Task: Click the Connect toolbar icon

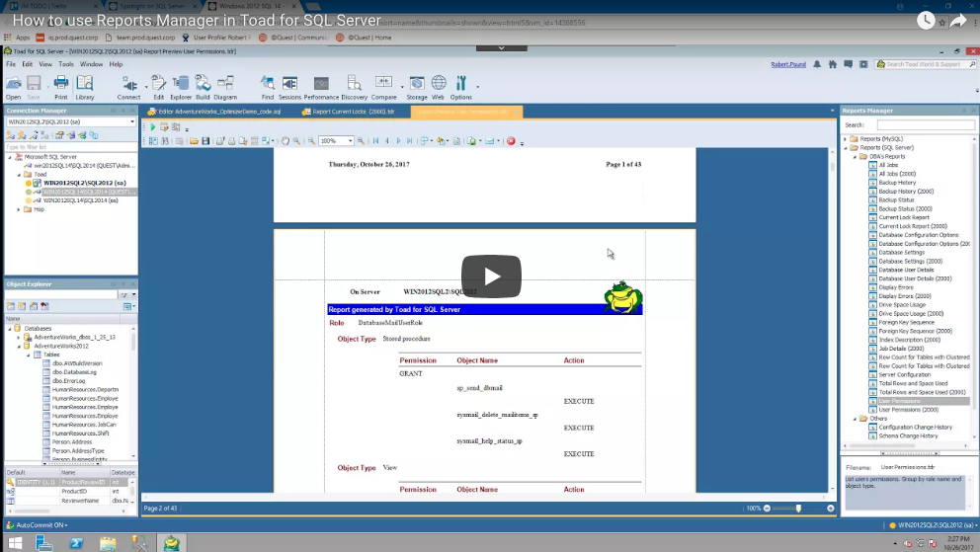Action: pos(128,87)
